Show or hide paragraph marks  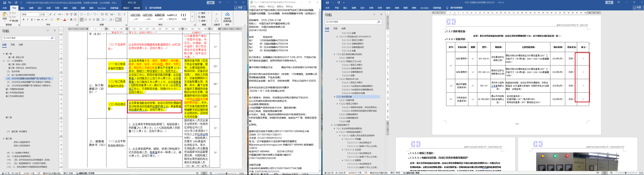point(124,14)
